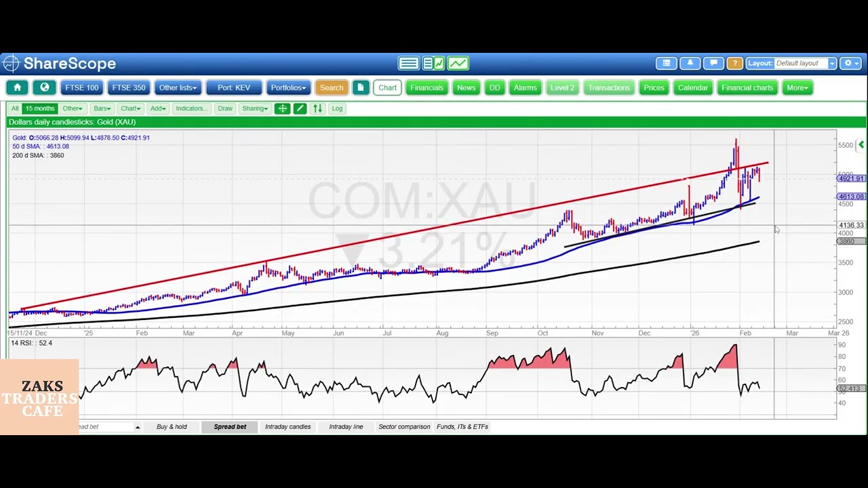Open the Financial charts tab

(x=747, y=87)
